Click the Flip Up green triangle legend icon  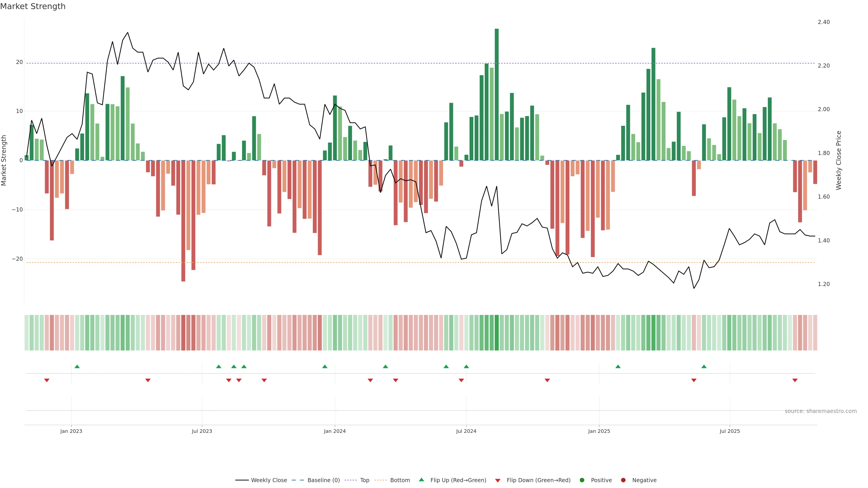point(421,480)
